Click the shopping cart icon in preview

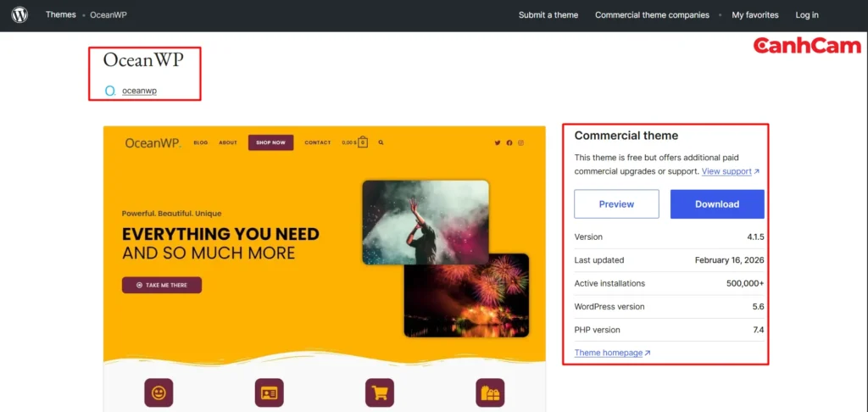[x=363, y=142]
